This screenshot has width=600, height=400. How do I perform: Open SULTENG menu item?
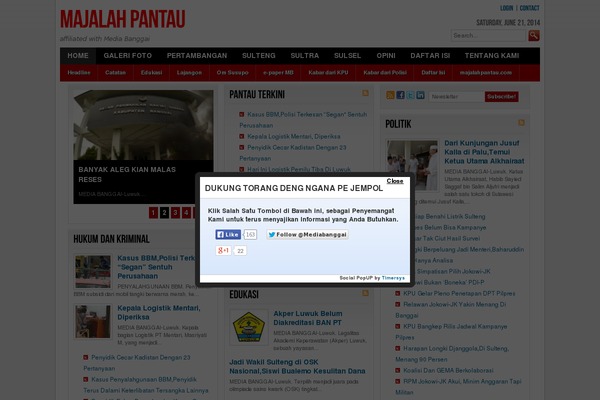259,56
